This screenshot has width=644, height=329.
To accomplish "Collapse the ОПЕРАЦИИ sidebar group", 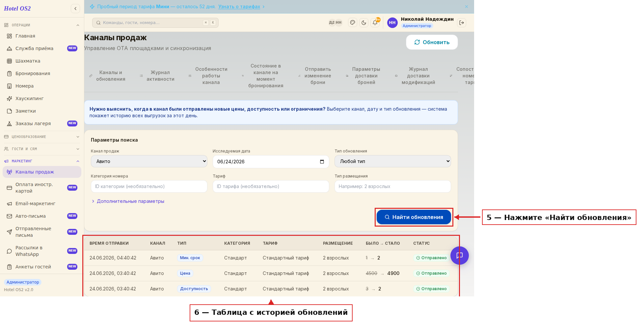I will coord(42,25).
